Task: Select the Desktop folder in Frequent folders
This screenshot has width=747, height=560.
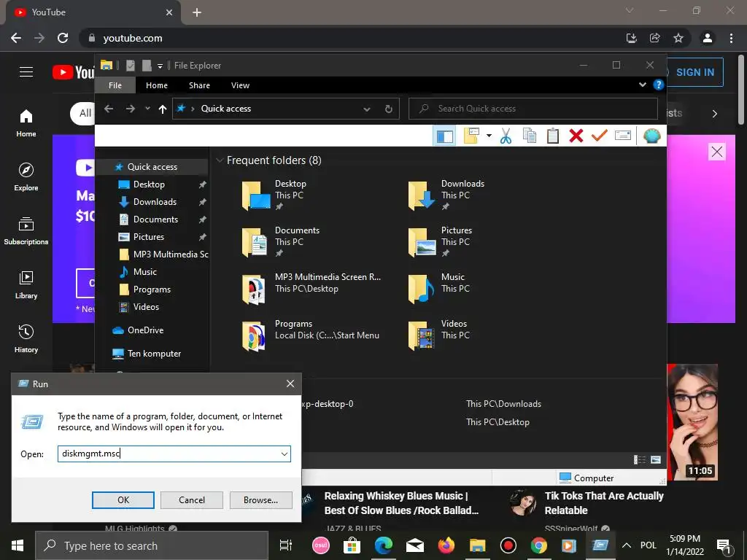Action: pyautogui.click(x=274, y=195)
